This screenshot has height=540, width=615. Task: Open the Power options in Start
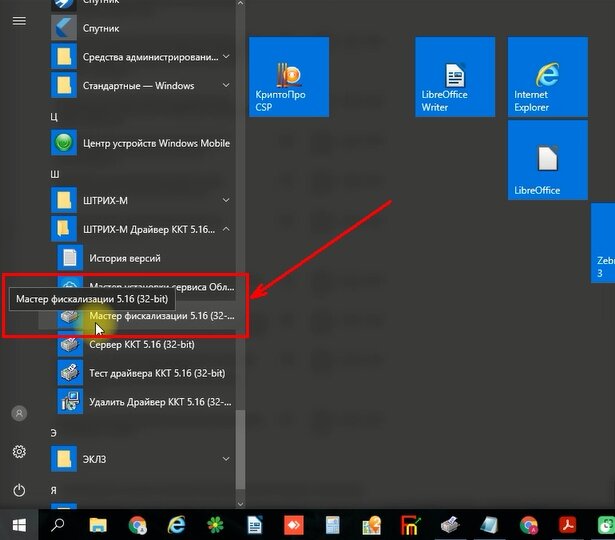click(x=19, y=490)
